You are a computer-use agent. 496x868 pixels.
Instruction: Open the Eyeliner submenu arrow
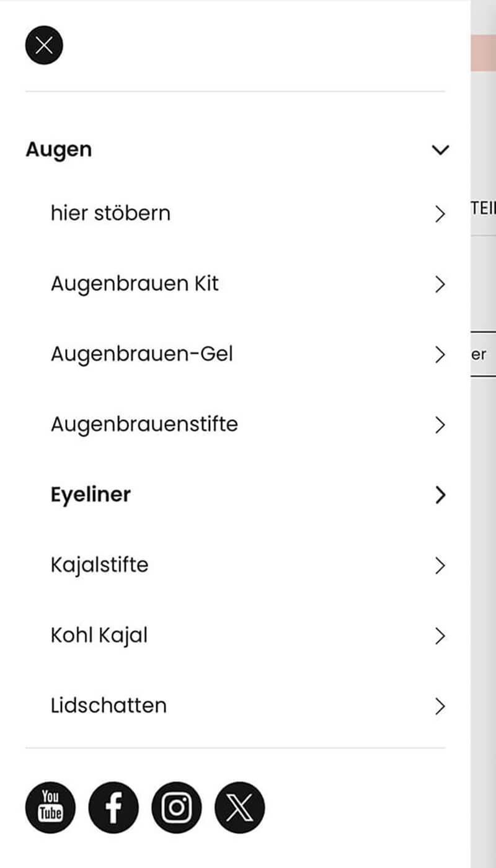[440, 495]
